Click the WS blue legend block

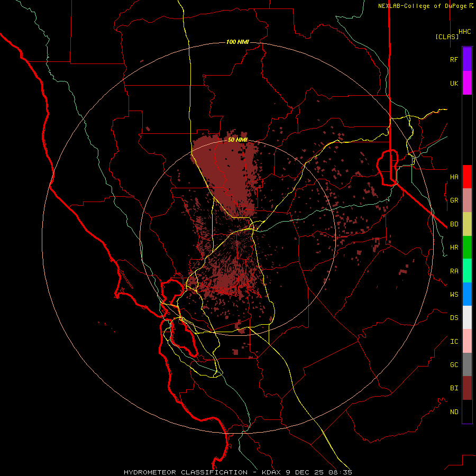coord(467,294)
